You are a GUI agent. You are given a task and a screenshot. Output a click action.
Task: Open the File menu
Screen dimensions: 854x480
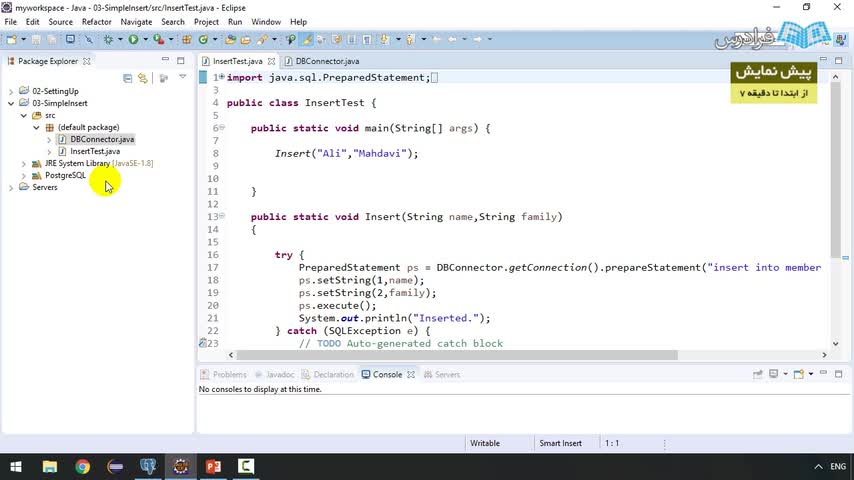point(10,22)
